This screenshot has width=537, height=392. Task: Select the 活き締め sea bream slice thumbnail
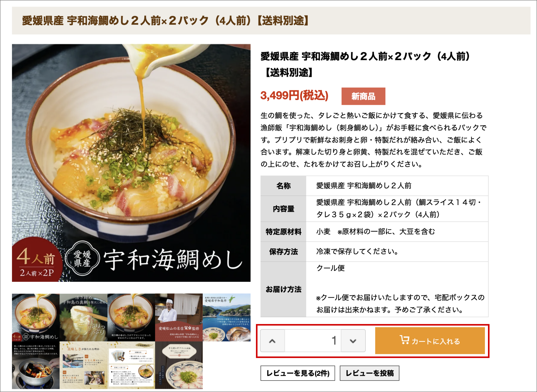click(x=84, y=317)
